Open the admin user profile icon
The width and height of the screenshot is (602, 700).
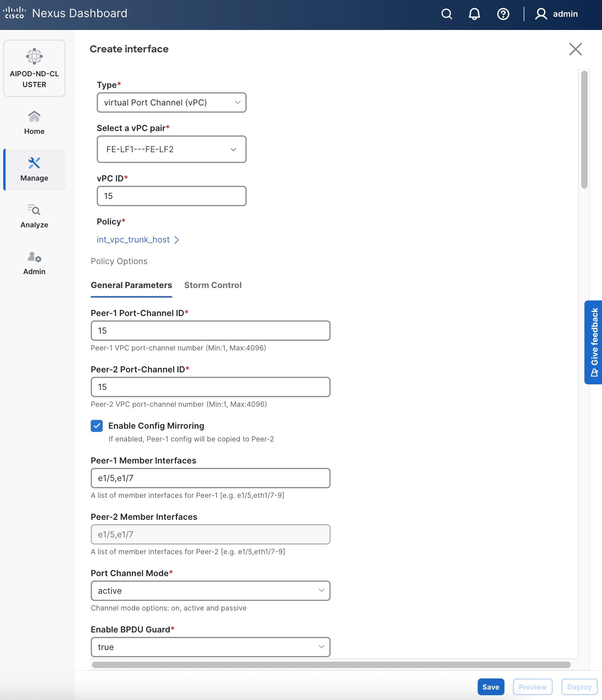[541, 14]
